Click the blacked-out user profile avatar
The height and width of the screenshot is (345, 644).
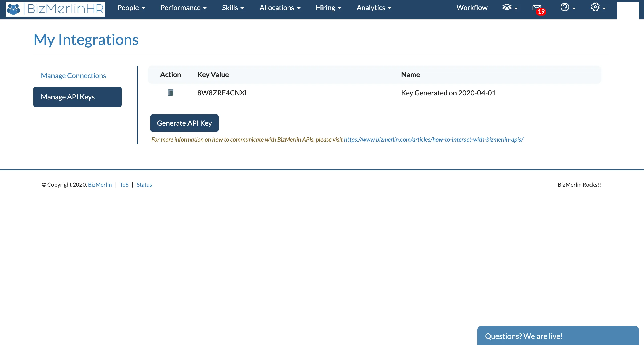click(628, 10)
